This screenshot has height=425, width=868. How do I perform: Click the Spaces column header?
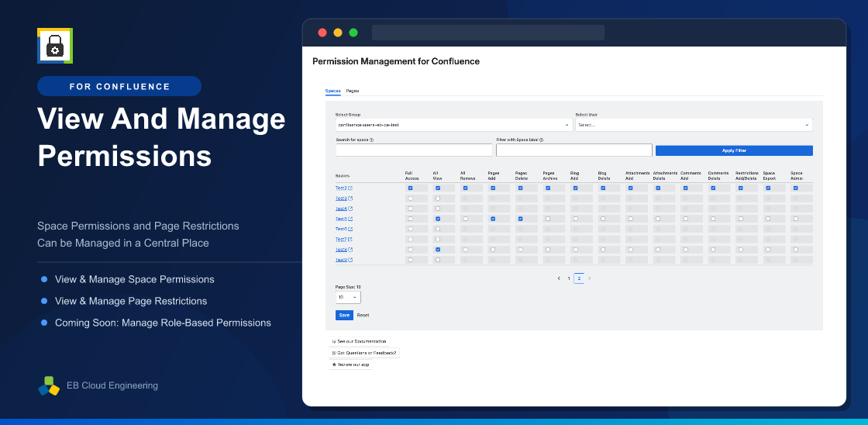pos(343,176)
